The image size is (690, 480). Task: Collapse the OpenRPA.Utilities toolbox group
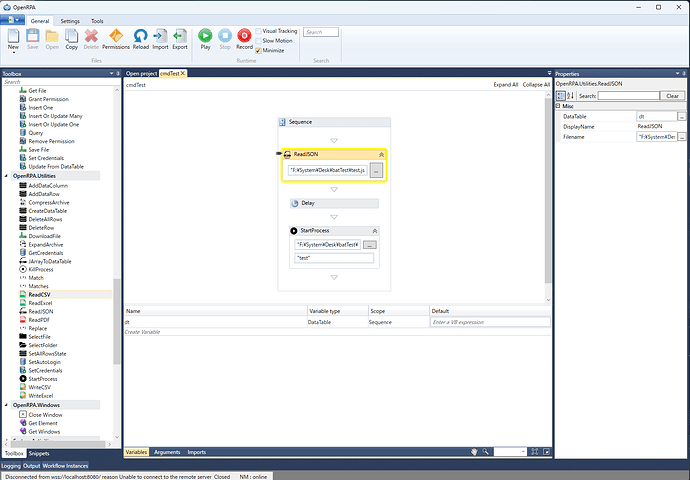tap(6, 176)
